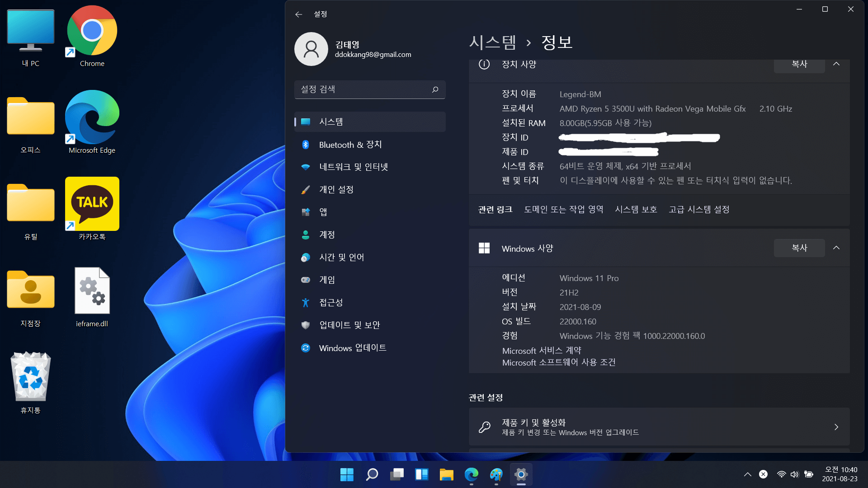Open the Widgets taskbar icon
This screenshot has width=868, height=488.
(x=421, y=474)
